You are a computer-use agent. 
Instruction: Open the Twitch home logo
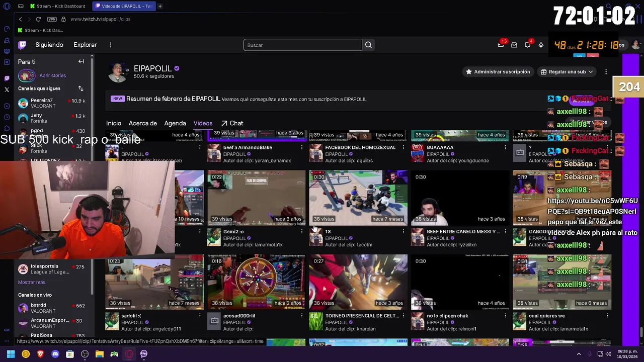[x=22, y=45]
